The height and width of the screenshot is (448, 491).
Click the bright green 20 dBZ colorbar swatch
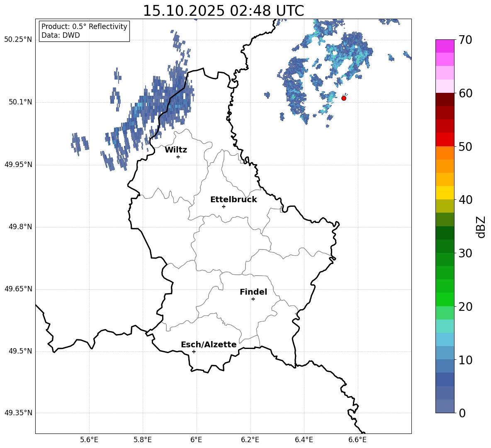pos(445,299)
